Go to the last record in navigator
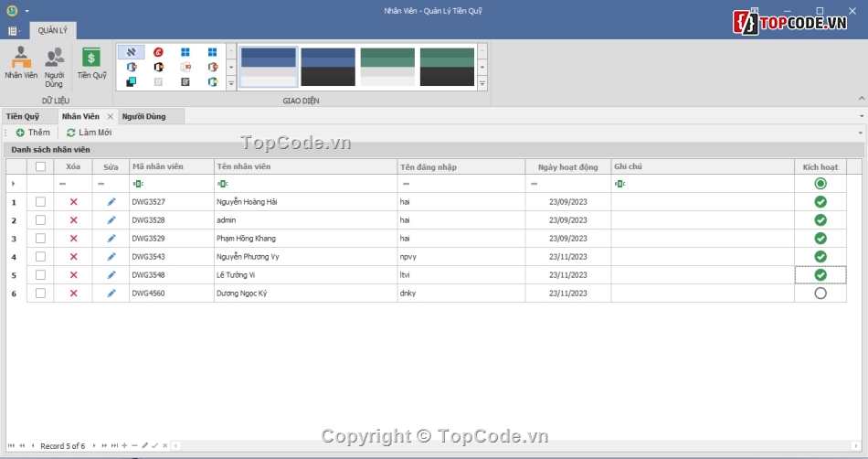Viewport: 868px width, 459px height. coord(114,446)
